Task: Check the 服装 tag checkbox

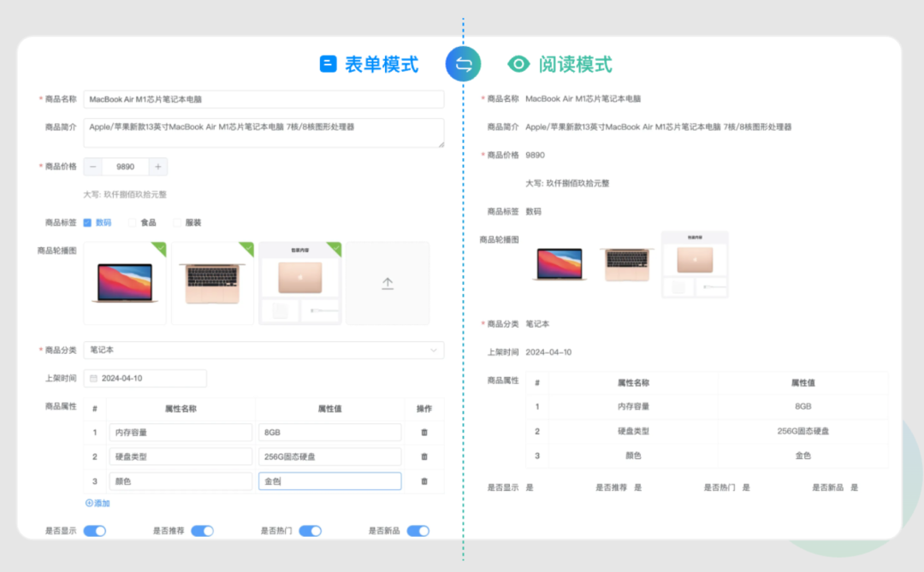Action: 177,222
